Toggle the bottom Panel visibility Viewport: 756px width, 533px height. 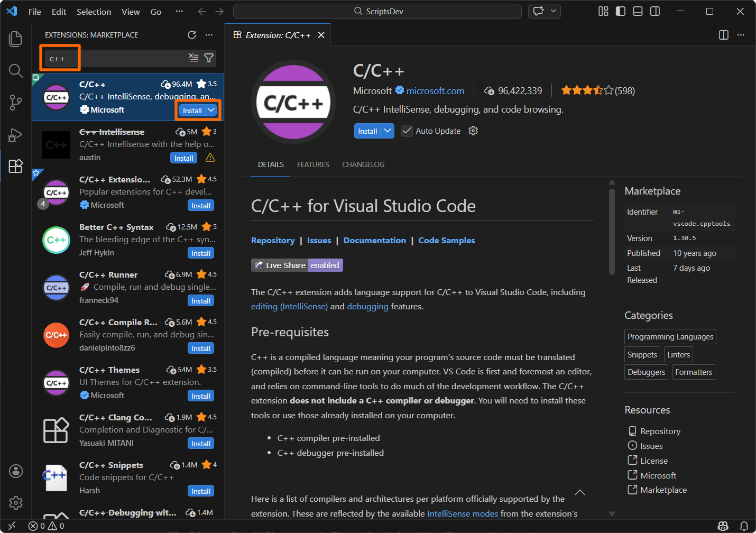pos(638,11)
